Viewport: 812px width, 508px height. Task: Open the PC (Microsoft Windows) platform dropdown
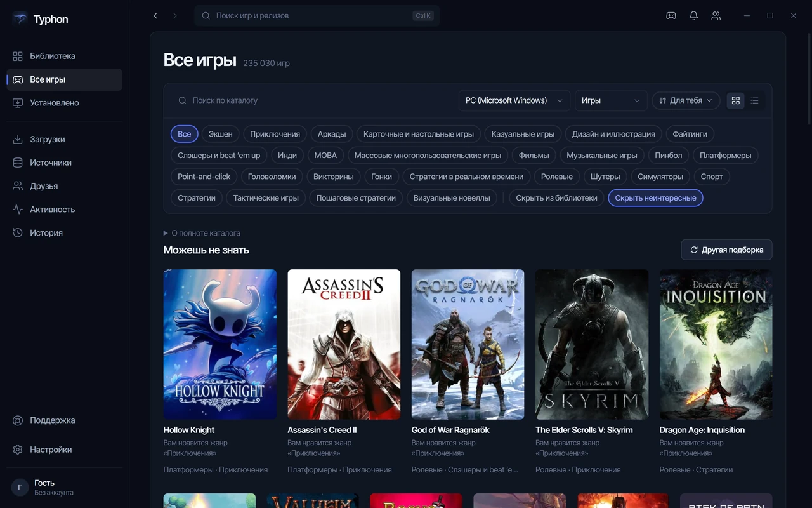514,100
